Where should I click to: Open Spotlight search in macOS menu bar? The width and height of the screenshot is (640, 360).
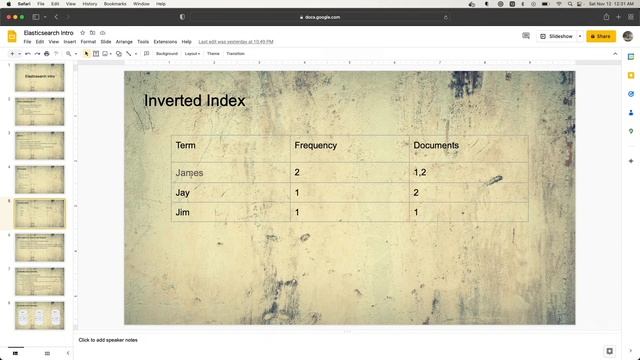click(570, 4)
